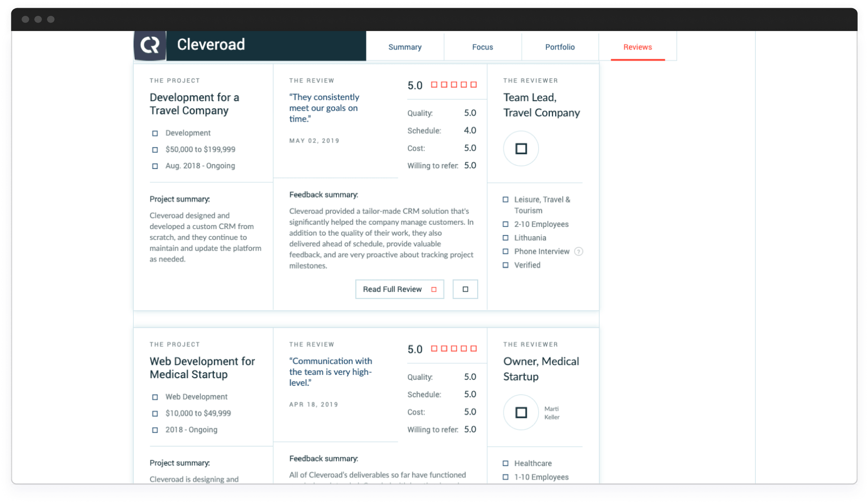
Task: Click the Travel Company reviewer avatar
Action: pyautogui.click(x=521, y=149)
